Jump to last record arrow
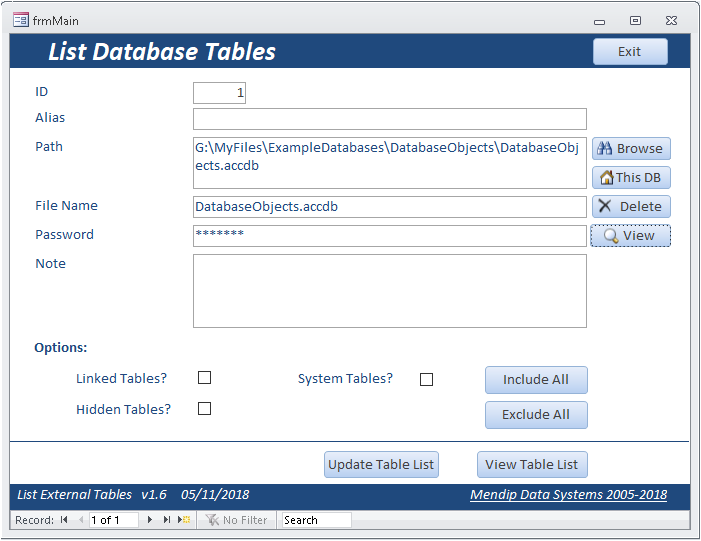701x541 pixels. pyautogui.click(x=167, y=520)
